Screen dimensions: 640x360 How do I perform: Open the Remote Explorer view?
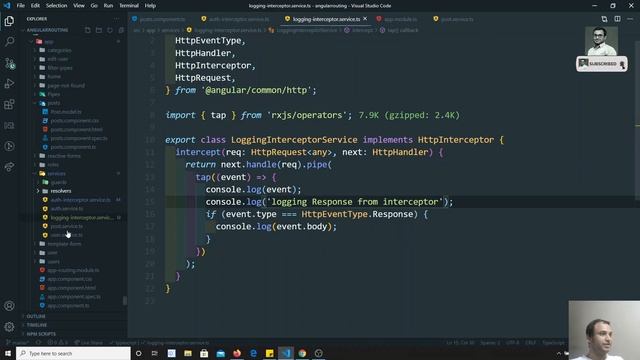9,125
